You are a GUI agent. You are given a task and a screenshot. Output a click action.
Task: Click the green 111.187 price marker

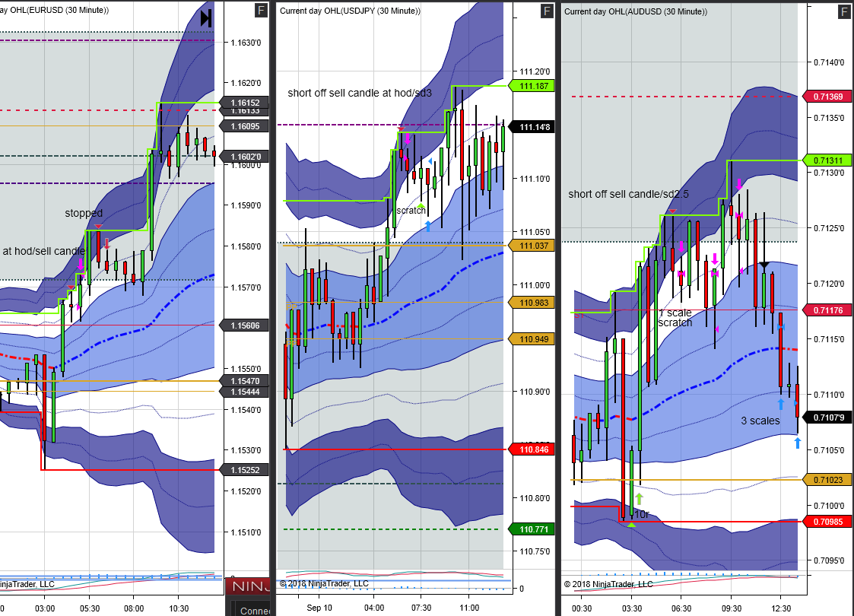(532, 85)
